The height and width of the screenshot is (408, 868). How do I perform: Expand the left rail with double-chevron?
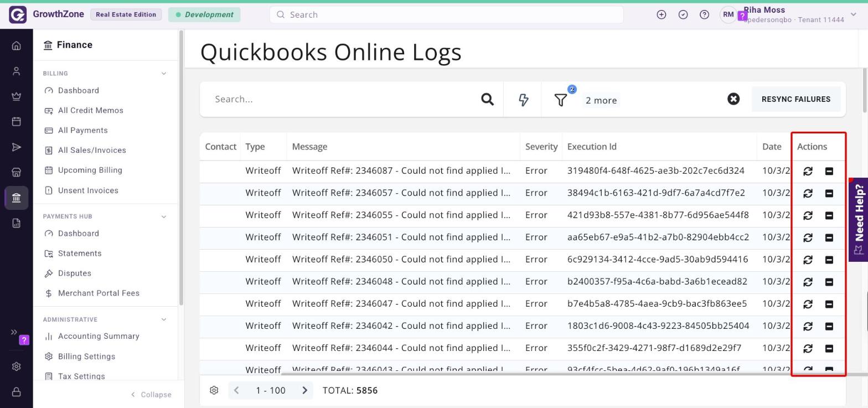14,332
